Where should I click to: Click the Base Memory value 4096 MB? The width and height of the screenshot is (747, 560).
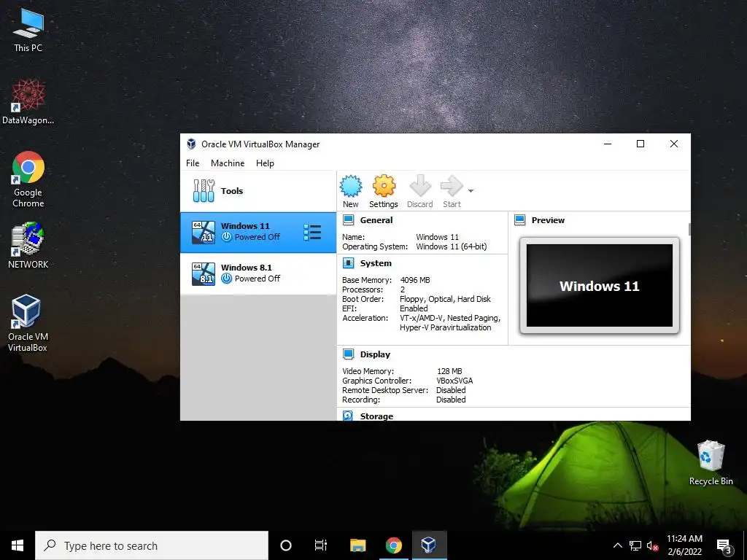point(415,280)
